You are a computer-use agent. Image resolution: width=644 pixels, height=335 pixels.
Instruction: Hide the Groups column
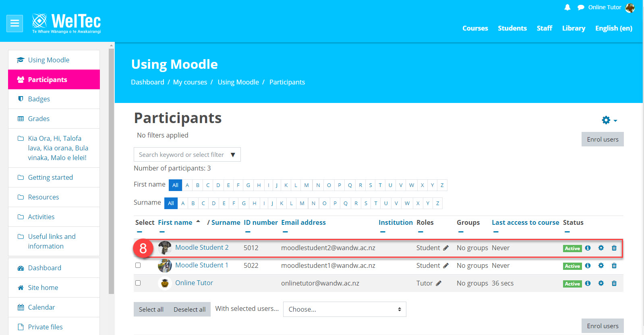click(x=461, y=232)
